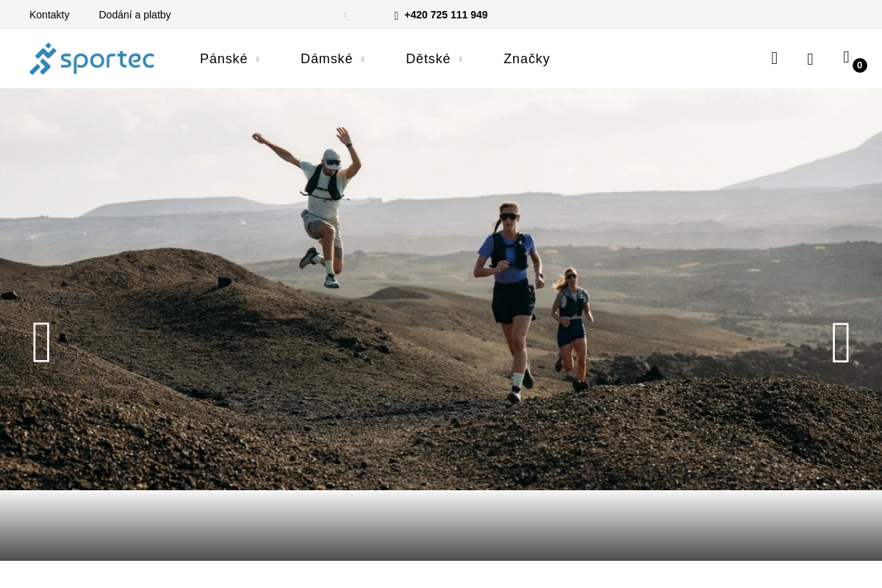Open the Dodání a platby link

(135, 15)
